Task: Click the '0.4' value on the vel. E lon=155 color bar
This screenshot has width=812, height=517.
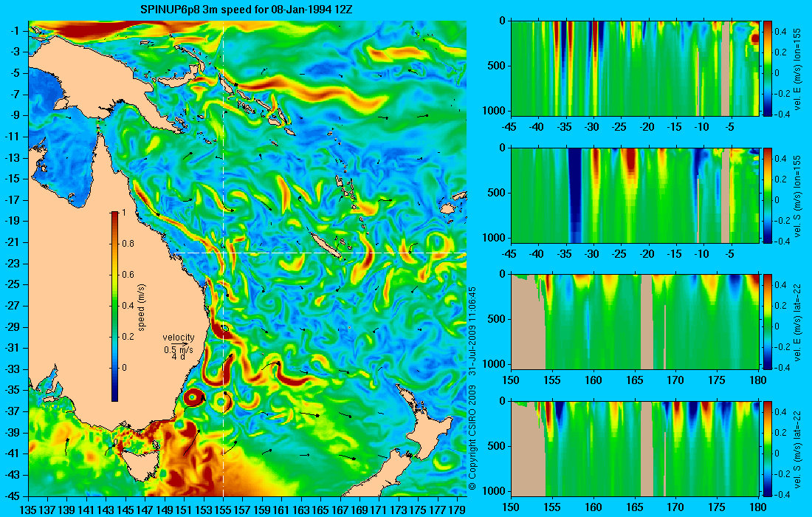Action: [x=780, y=32]
